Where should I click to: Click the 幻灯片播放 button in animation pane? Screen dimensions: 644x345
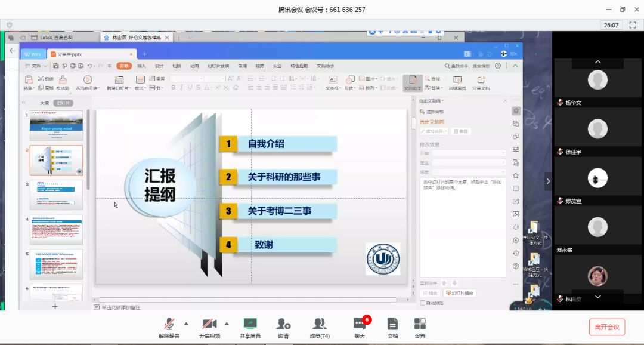click(x=459, y=293)
